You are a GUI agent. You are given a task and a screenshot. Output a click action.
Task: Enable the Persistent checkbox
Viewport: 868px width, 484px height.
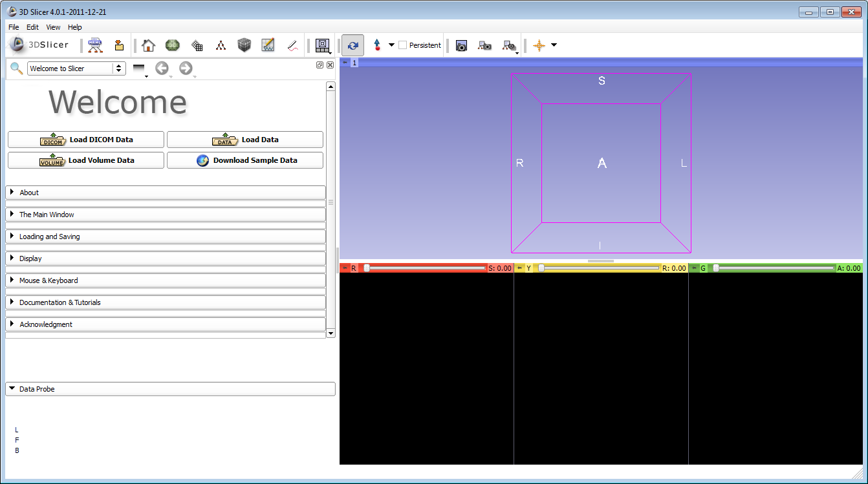(402, 45)
